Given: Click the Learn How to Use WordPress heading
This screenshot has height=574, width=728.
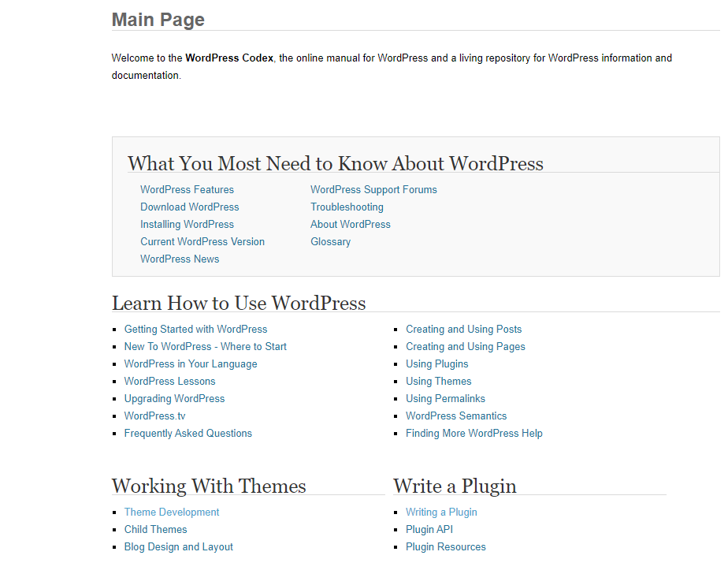Looking at the screenshot, I should pos(239,303).
